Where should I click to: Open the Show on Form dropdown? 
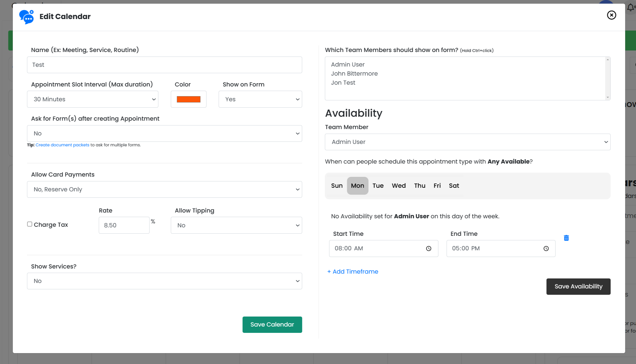[260, 99]
